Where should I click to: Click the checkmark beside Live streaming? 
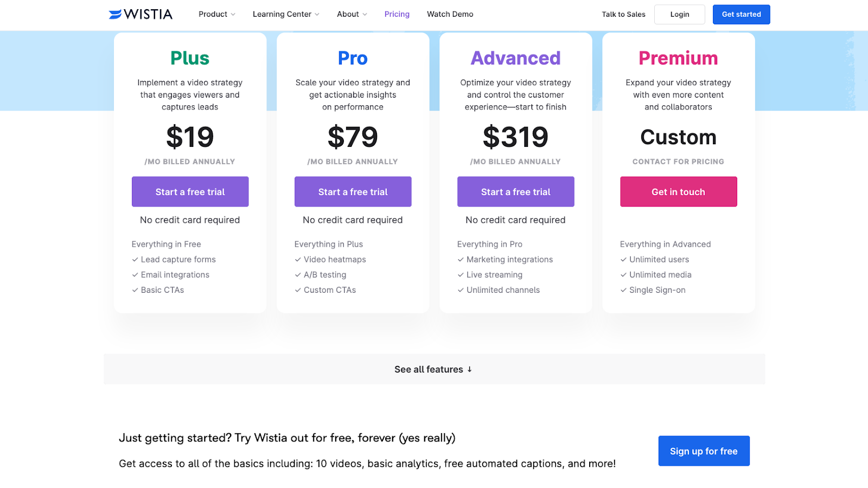pyautogui.click(x=461, y=274)
